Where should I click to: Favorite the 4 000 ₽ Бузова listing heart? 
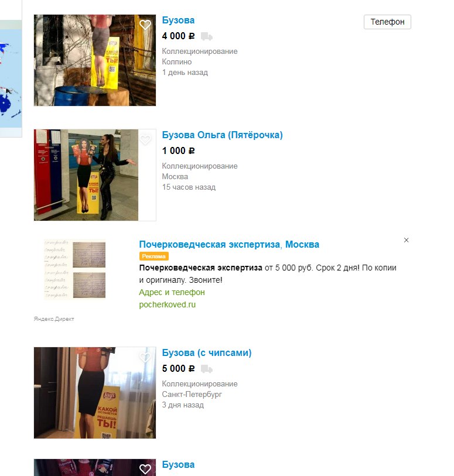[145, 25]
